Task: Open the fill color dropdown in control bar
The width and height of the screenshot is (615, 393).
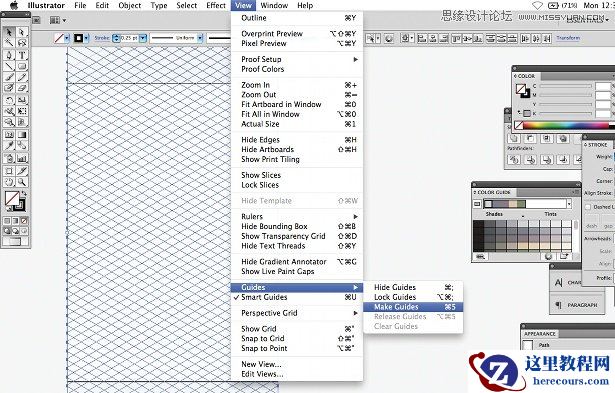Action: pyautogui.click(x=67, y=38)
